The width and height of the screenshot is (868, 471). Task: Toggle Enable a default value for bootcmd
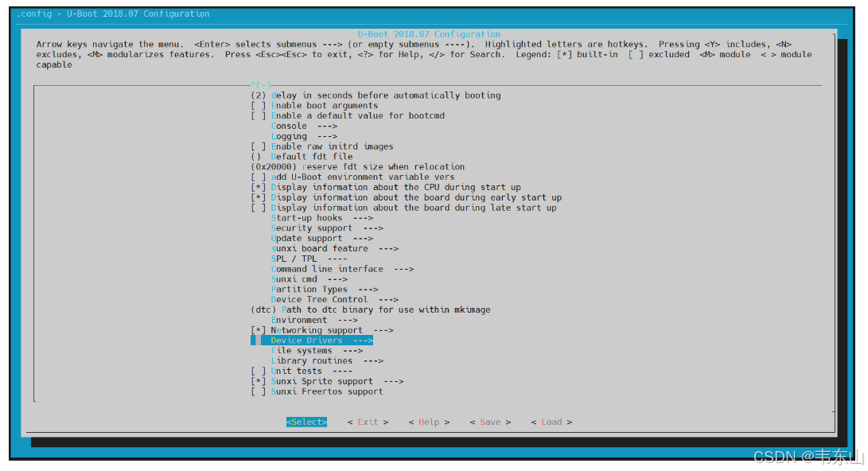(x=259, y=115)
